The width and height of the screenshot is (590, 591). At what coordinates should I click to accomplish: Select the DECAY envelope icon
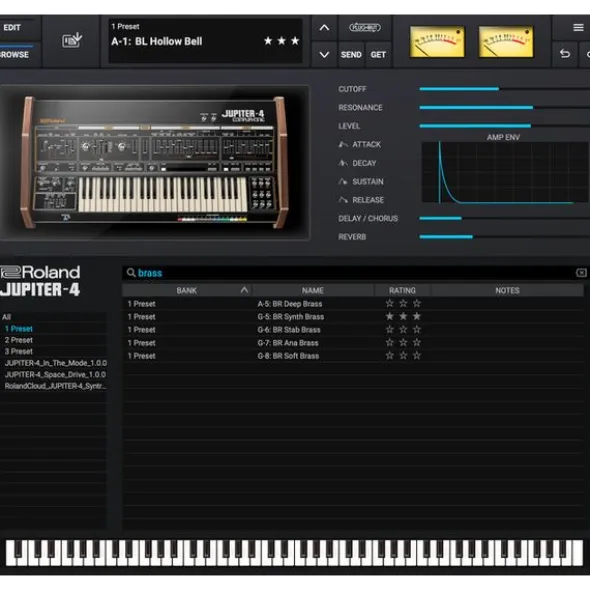[343, 163]
